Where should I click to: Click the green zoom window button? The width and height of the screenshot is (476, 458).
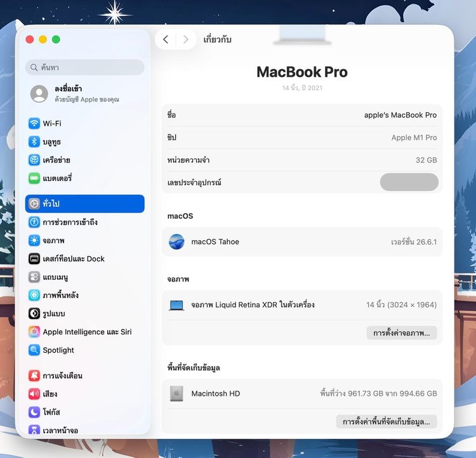(56, 39)
